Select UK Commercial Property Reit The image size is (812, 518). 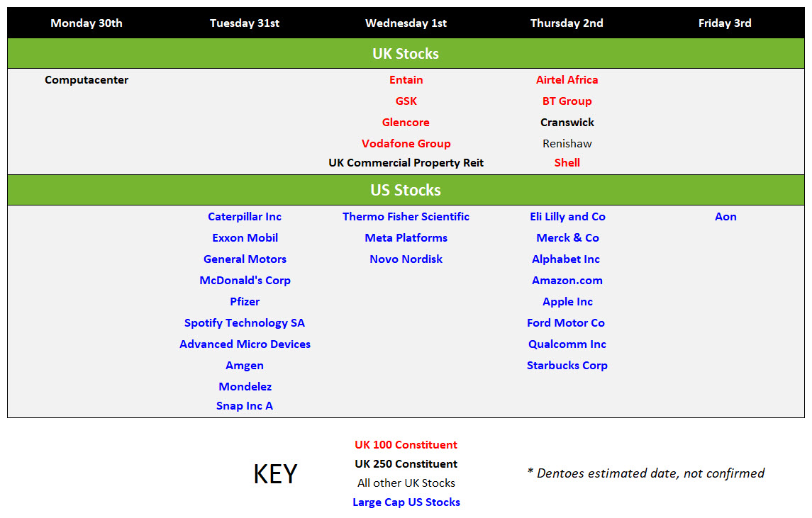[x=406, y=162]
